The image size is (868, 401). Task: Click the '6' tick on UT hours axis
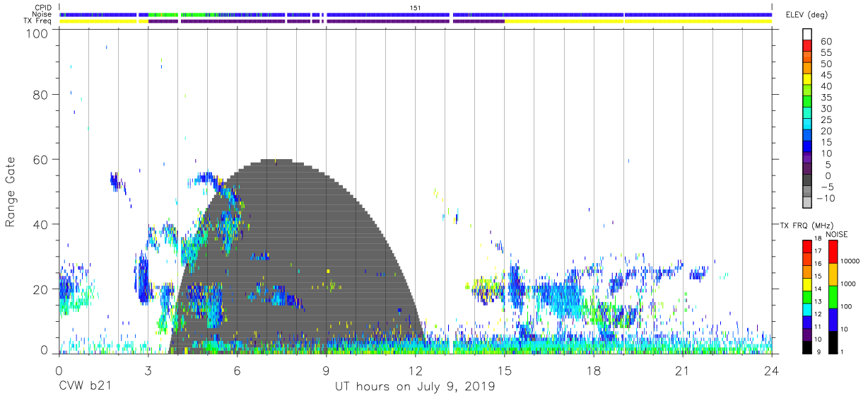tap(237, 370)
